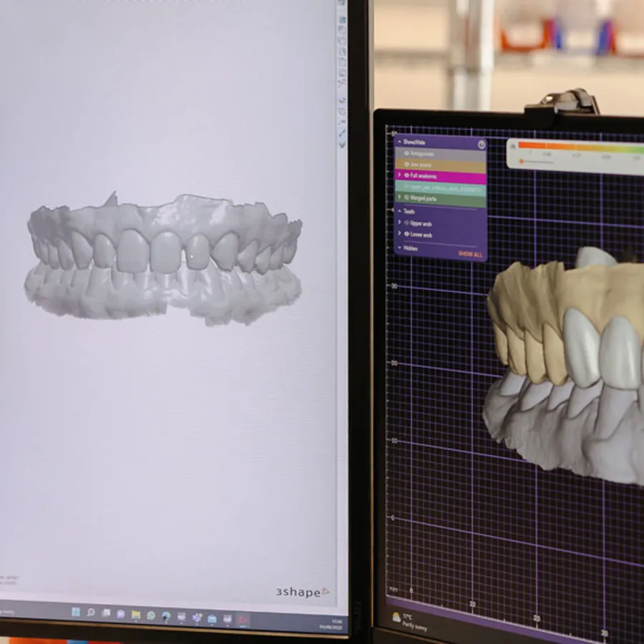Toggle visibility eye on the Jaw scans row
The image size is (644, 644).
pos(406,165)
